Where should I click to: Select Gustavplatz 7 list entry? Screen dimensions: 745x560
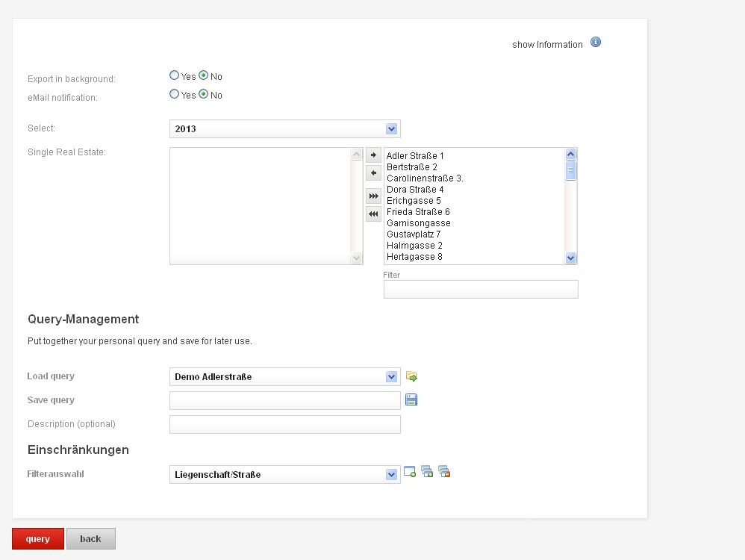[x=414, y=234]
